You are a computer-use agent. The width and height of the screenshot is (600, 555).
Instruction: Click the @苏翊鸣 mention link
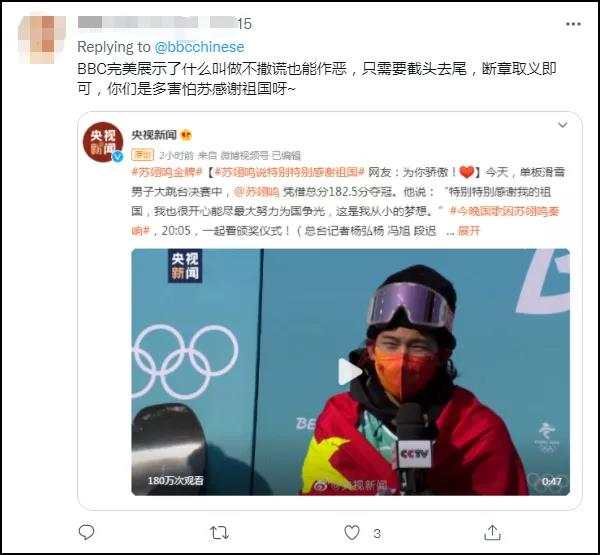coord(256,192)
